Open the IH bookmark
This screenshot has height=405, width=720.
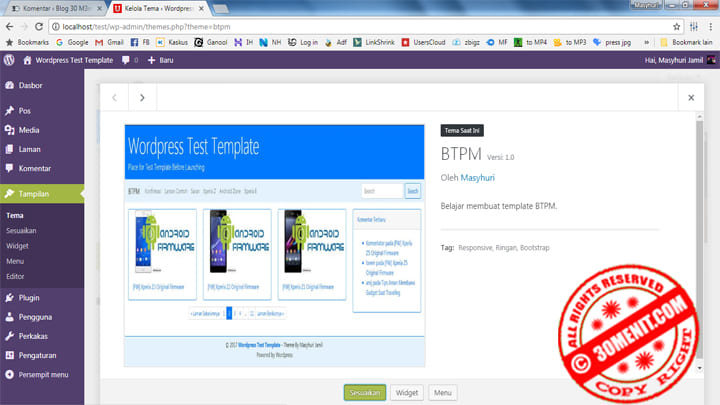click(244, 42)
